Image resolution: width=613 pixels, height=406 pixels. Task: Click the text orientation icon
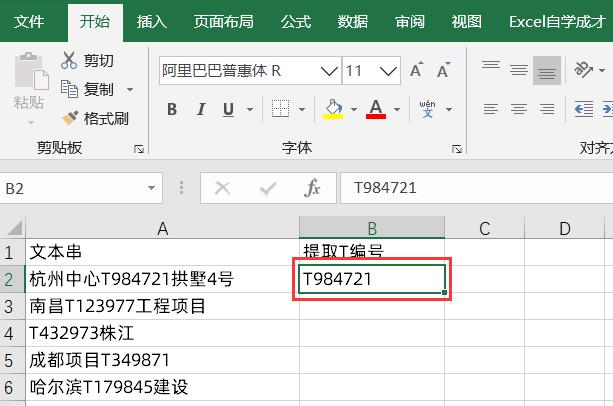click(x=583, y=70)
